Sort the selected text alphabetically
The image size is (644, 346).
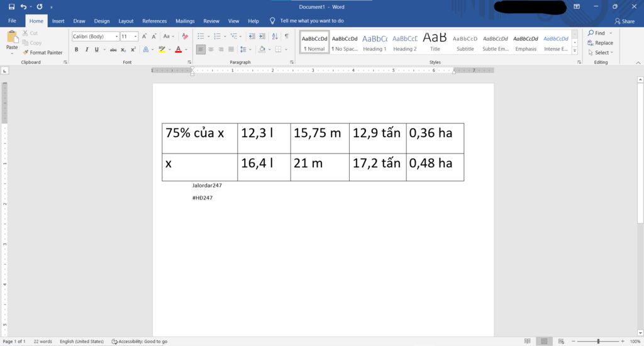tap(275, 36)
